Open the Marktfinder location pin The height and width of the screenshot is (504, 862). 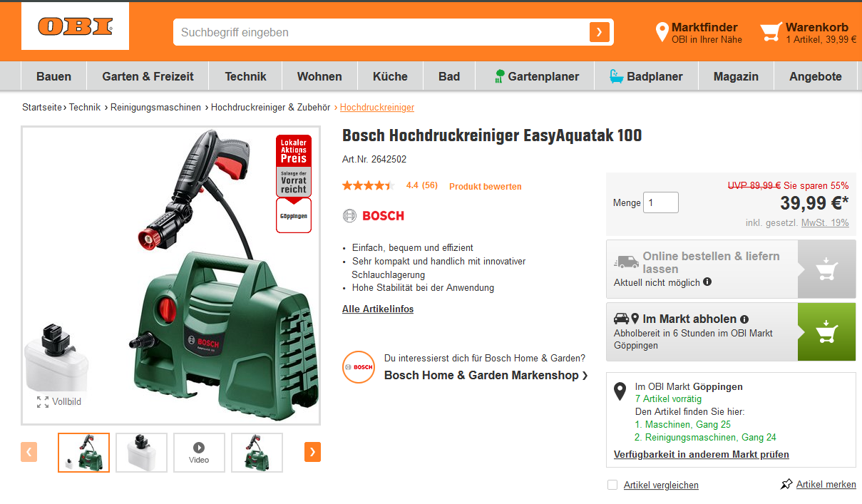662,33
